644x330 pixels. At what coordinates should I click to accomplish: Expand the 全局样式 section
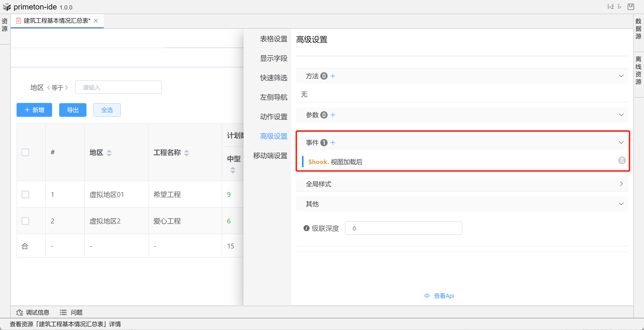[621, 184]
